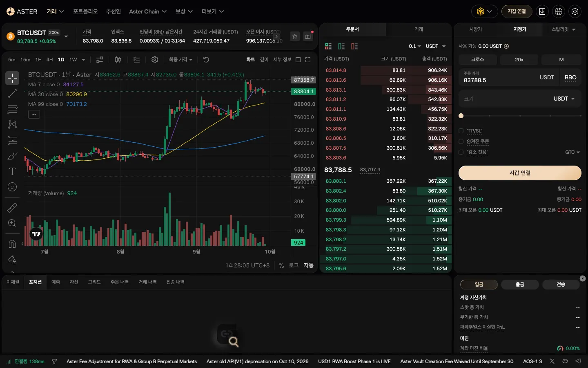Select the crosshair cursor tool
Image resolution: width=588 pixels, height=368 pixels.
click(x=12, y=78)
